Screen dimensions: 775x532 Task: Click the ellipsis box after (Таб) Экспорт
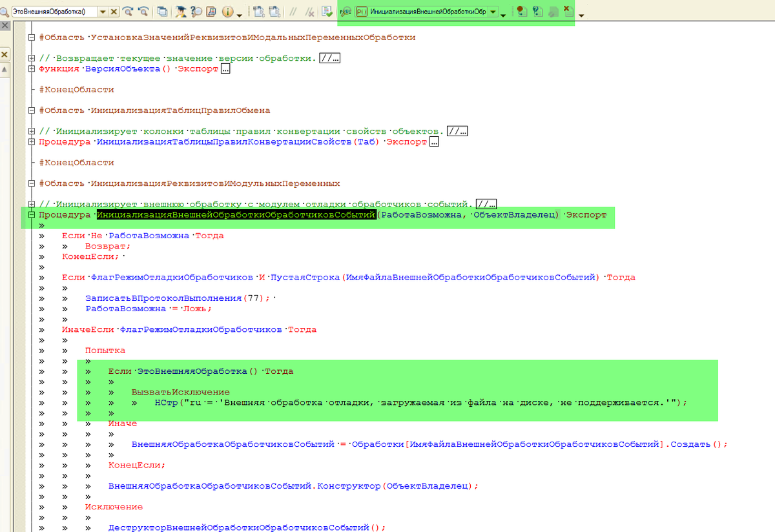click(x=434, y=142)
